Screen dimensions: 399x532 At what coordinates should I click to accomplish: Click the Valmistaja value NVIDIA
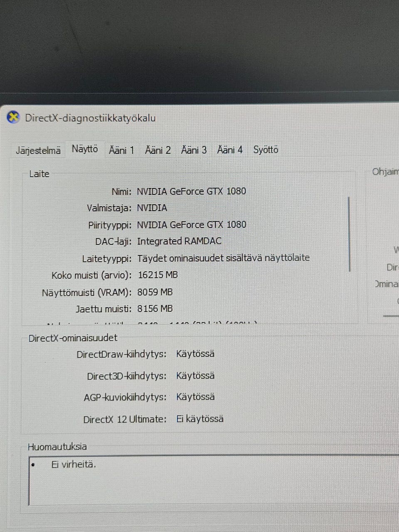tap(152, 208)
